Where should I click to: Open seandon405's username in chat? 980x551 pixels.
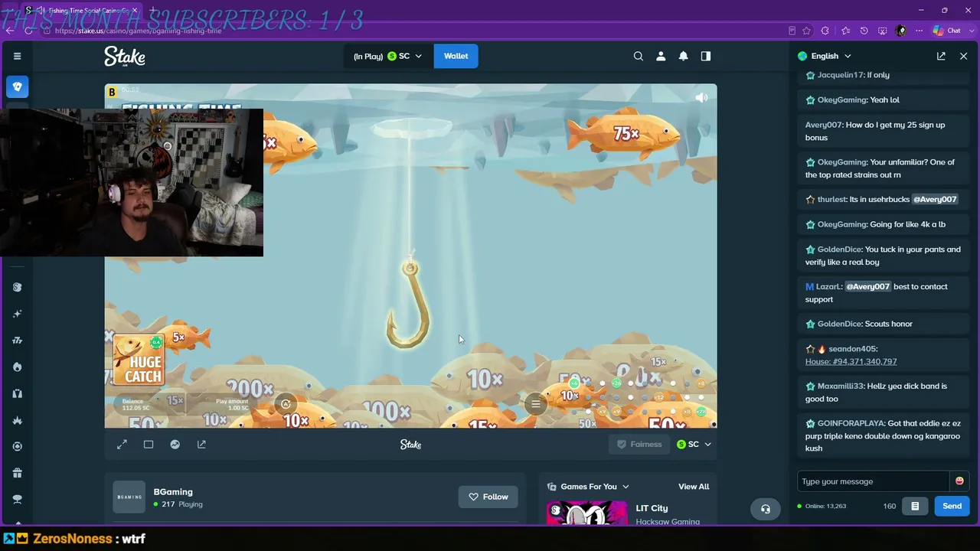[x=852, y=349]
